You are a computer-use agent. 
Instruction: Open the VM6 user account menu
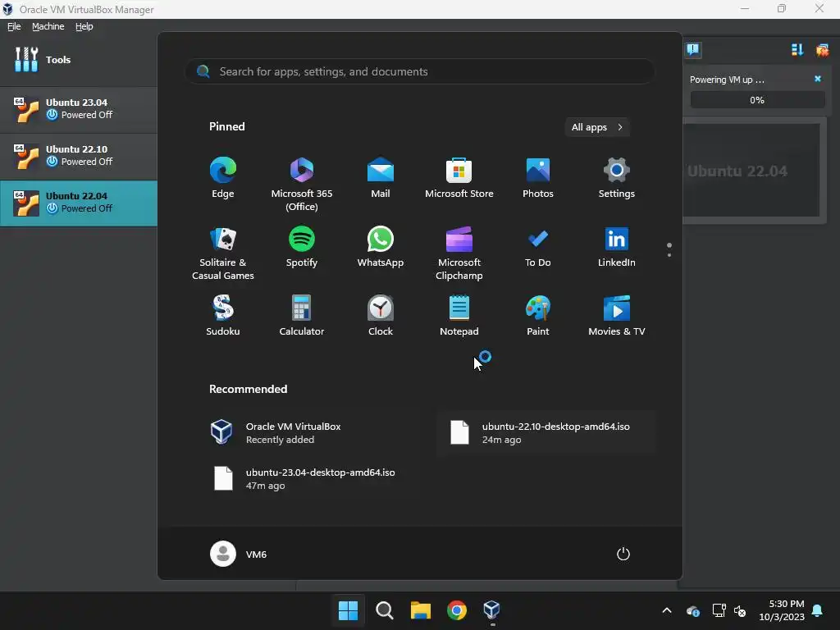239,554
